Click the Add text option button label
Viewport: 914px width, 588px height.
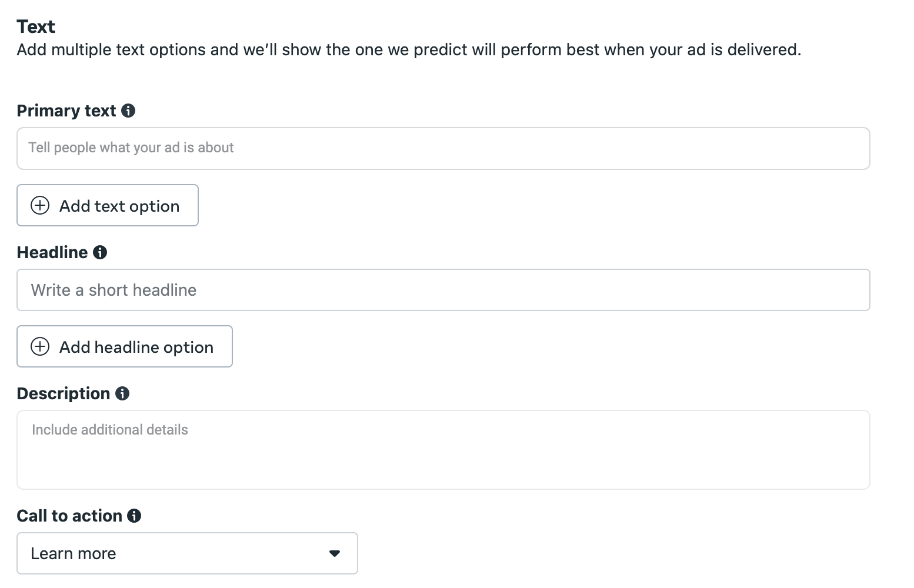pos(119,206)
